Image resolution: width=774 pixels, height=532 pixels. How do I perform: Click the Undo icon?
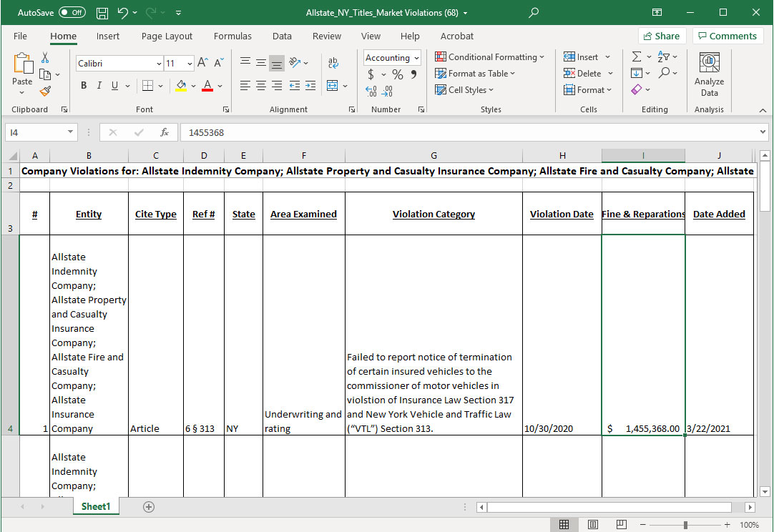click(122, 13)
